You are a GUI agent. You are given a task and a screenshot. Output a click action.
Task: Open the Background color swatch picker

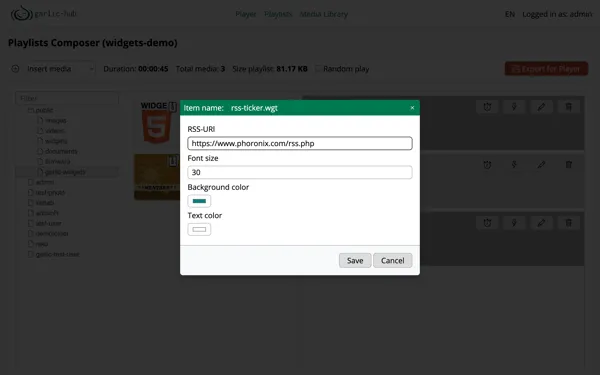(199, 201)
